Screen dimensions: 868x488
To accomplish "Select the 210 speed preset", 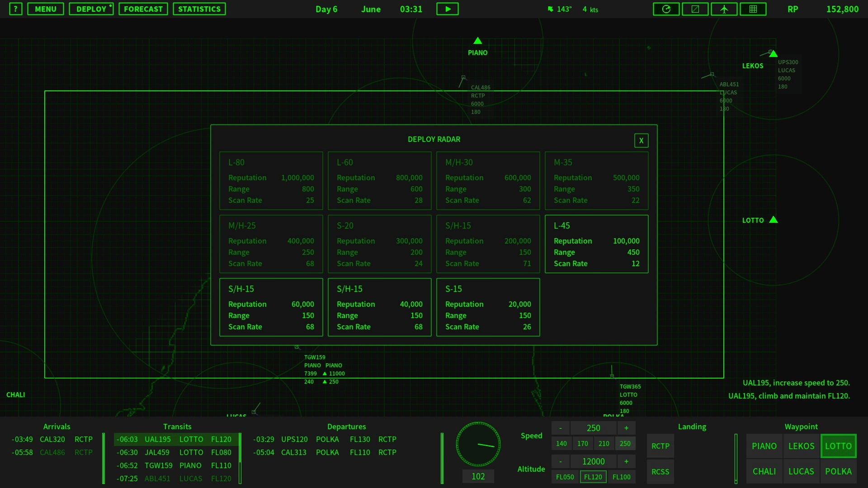I will 604,444.
